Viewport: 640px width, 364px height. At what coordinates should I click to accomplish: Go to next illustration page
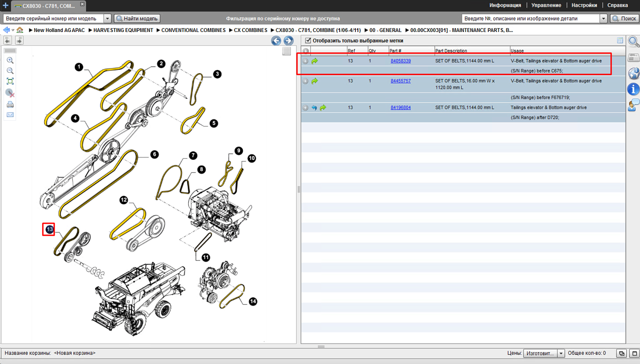(288, 40)
